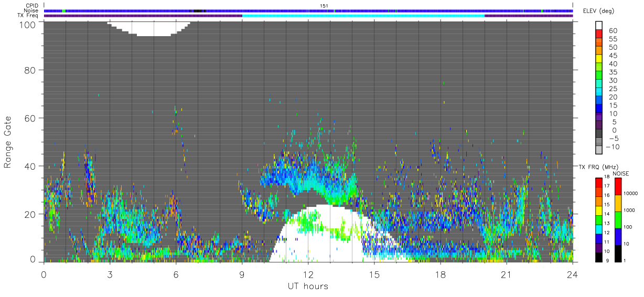Click the '-5' label on ELEV colorbar
This screenshot has height=297, width=644.
tap(614, 139)
